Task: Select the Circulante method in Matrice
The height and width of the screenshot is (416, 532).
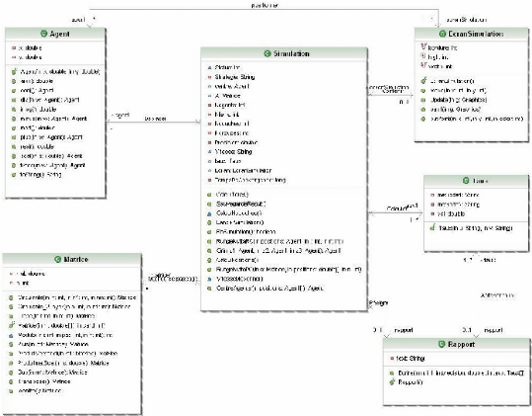Action: [77, 297]
